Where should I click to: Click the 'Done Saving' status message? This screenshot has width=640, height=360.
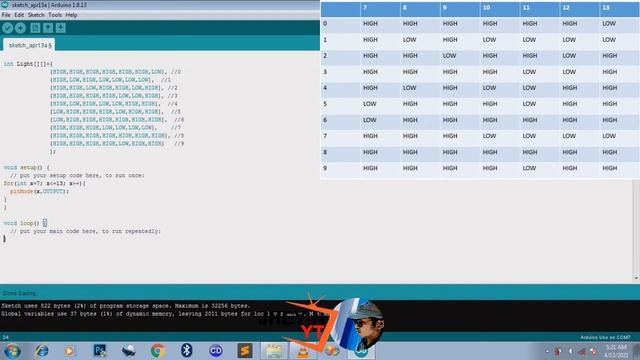[x=19, y=293]
